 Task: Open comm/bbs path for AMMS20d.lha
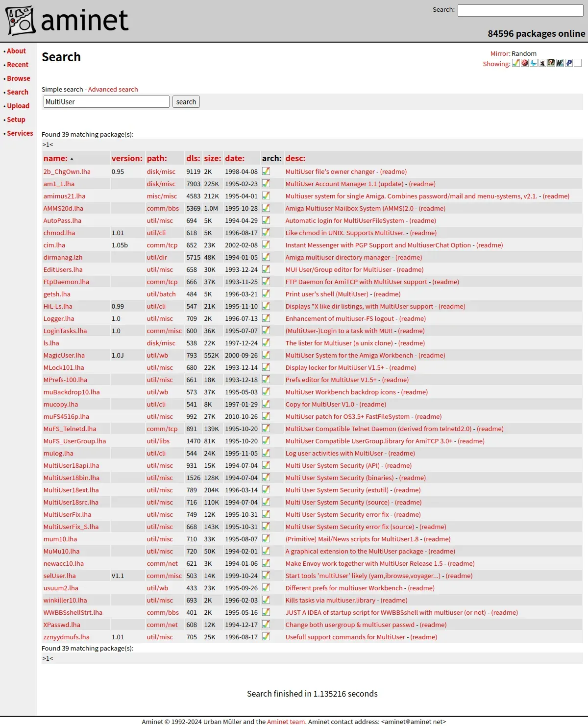tap(163, 208)
